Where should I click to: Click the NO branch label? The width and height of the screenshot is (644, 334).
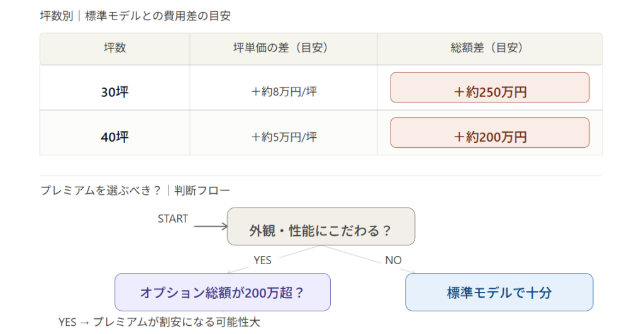[393, 260]
